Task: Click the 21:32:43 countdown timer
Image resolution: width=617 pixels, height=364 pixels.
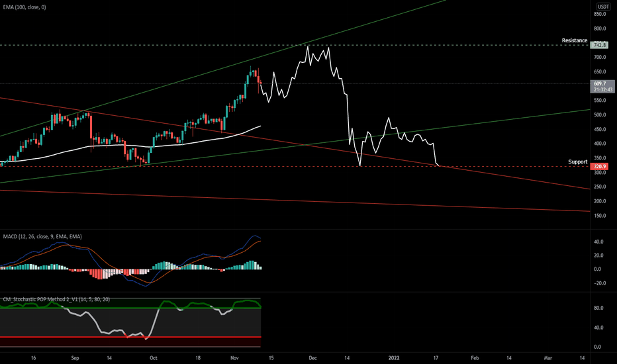Action: pyautogui.click(x=603, y=90)
